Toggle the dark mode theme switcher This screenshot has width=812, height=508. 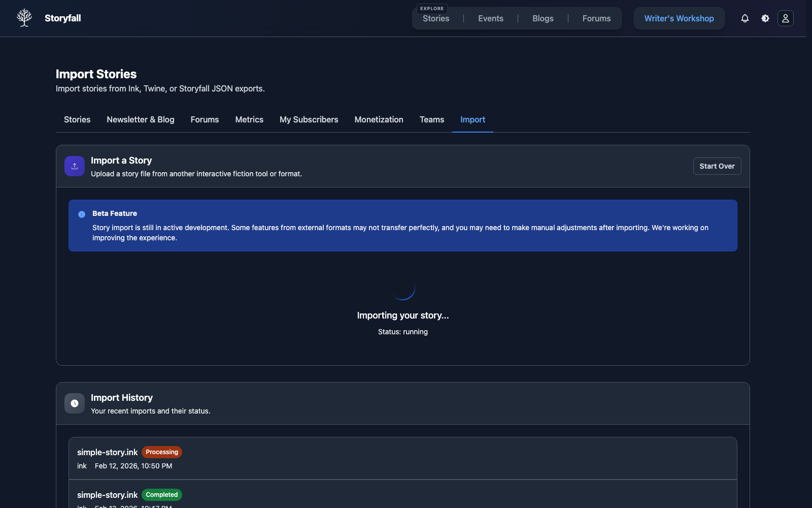(765, 18)
